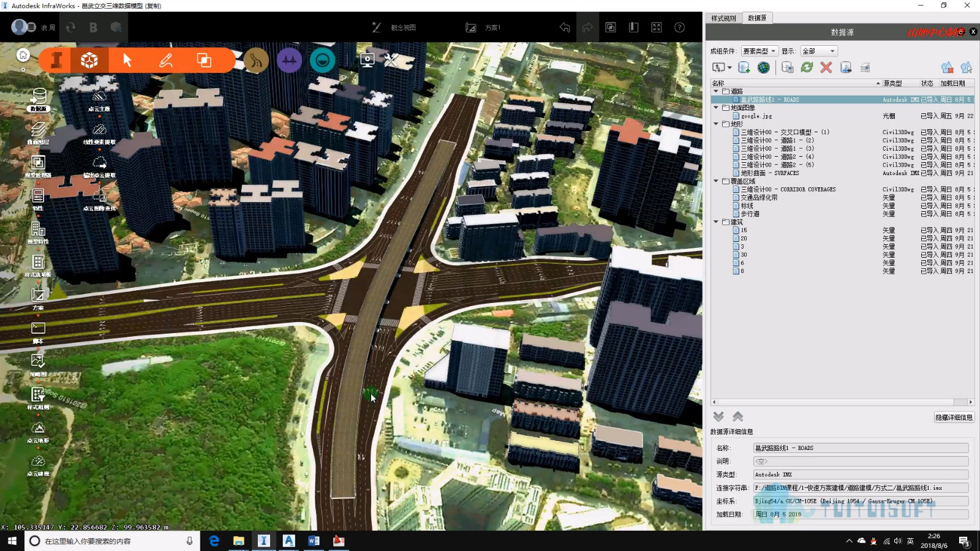Switch to the 数据源 tab
The width and height of the screenshot is (980, 551).
pyautogui.click(x=757, y=18)
